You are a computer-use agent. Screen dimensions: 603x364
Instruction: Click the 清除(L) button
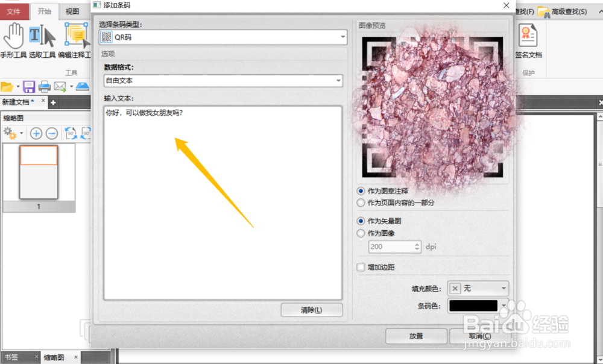(x=312, y=310)
